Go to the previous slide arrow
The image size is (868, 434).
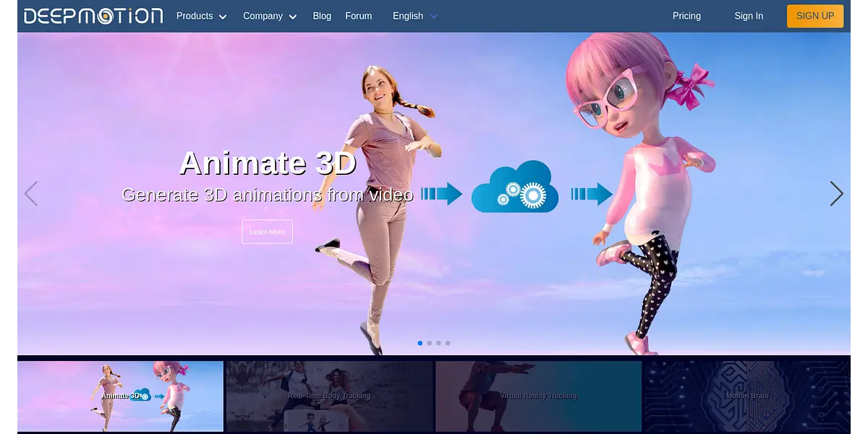pos(30,194)
